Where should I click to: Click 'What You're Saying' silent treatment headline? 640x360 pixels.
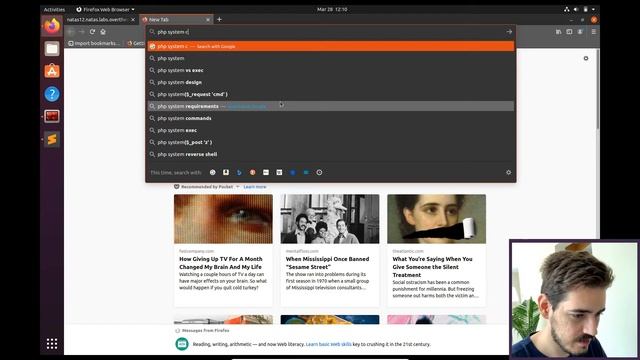tap(433, 267)
